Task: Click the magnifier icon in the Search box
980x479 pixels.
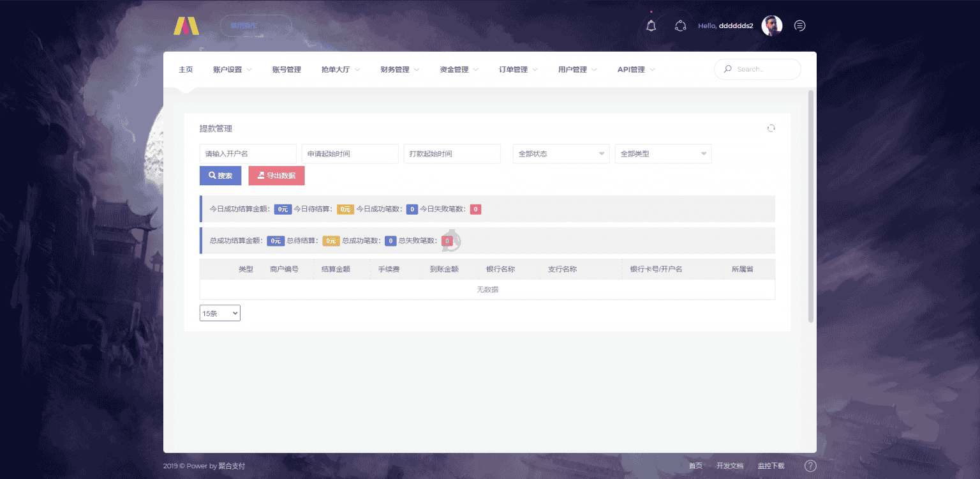Action: (727, 69)
